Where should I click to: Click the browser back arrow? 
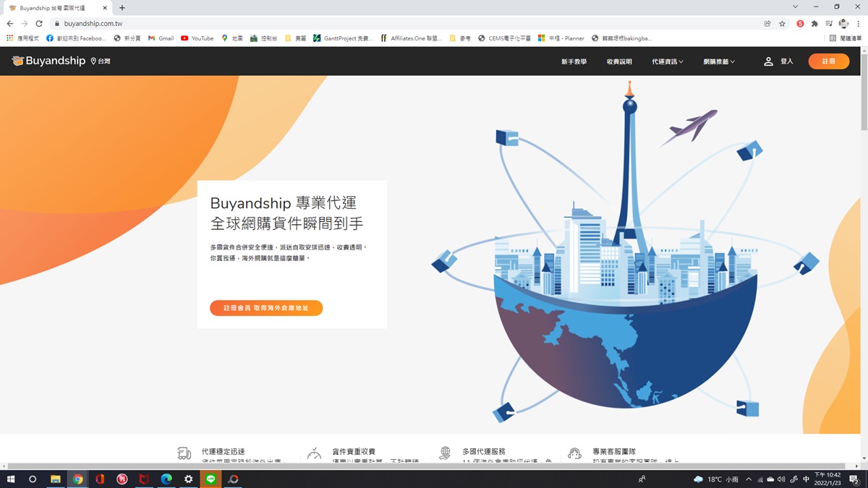coord(10,23)
